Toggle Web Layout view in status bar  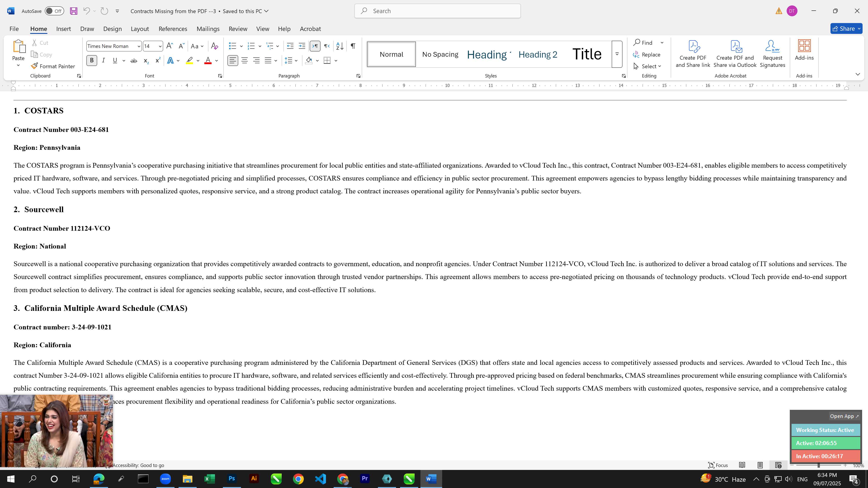[x=778, y=465]
